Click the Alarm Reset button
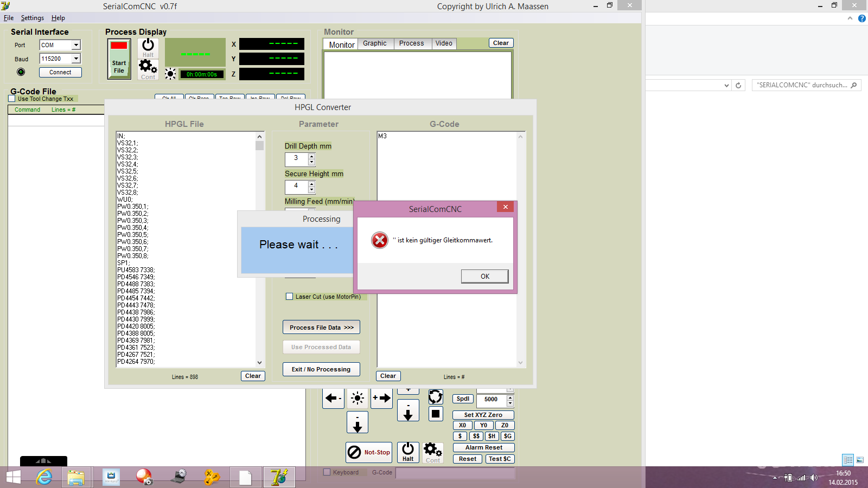This screenshot has width=868, height=488. [483, 447]
